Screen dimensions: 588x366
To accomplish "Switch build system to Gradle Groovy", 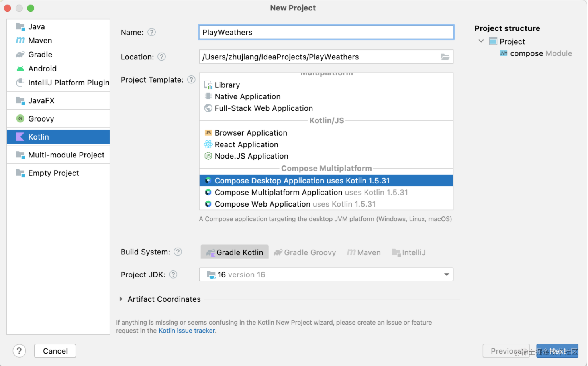I will click(x=305, y=252).
